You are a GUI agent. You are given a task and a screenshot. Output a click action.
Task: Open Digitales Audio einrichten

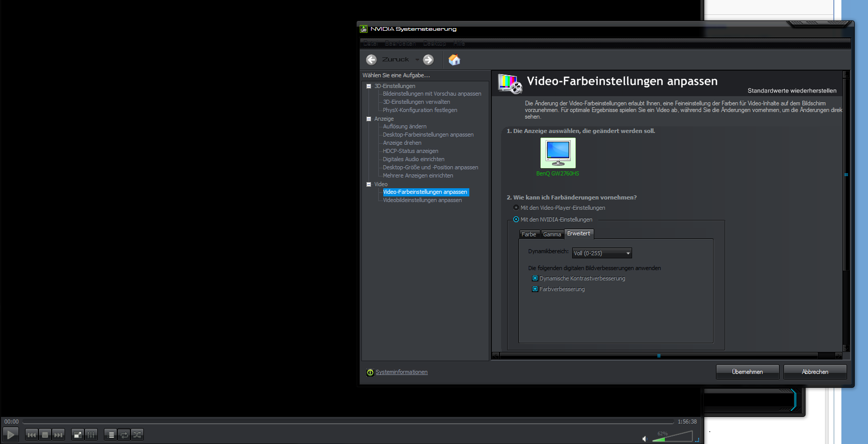click(414, 159)
